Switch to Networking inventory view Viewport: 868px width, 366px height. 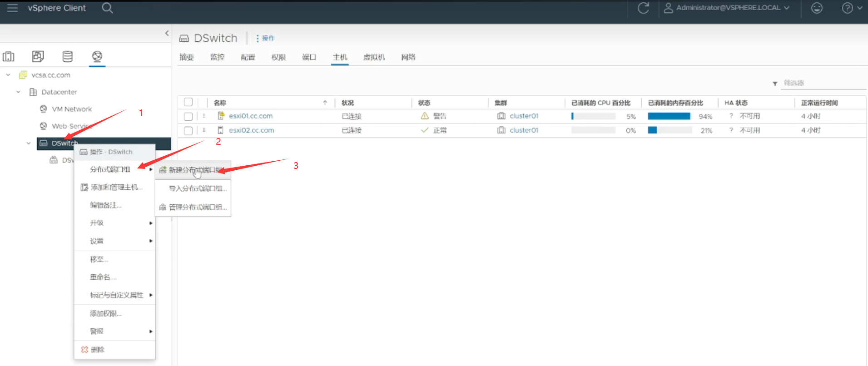coord(97,56)
